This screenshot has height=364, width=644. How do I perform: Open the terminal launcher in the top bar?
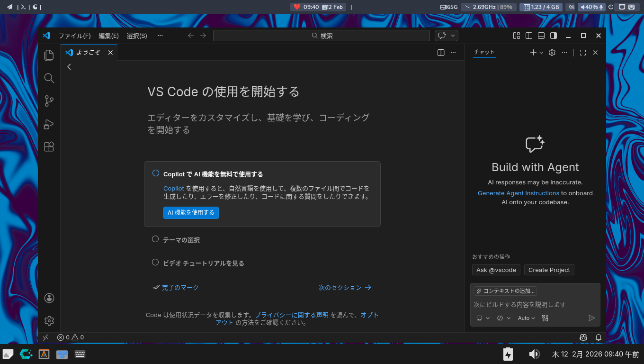pos(23,7)
